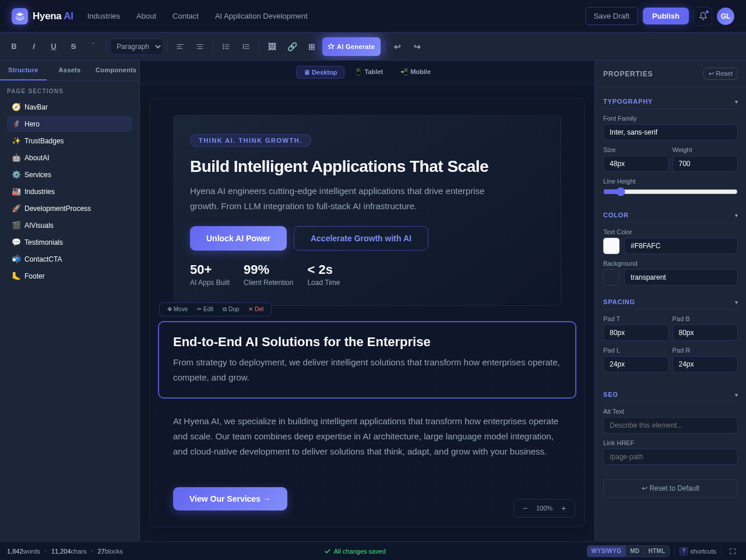Switch preview to Mobile
Viewport: 746px width, 560px height.
coord(416,72)
